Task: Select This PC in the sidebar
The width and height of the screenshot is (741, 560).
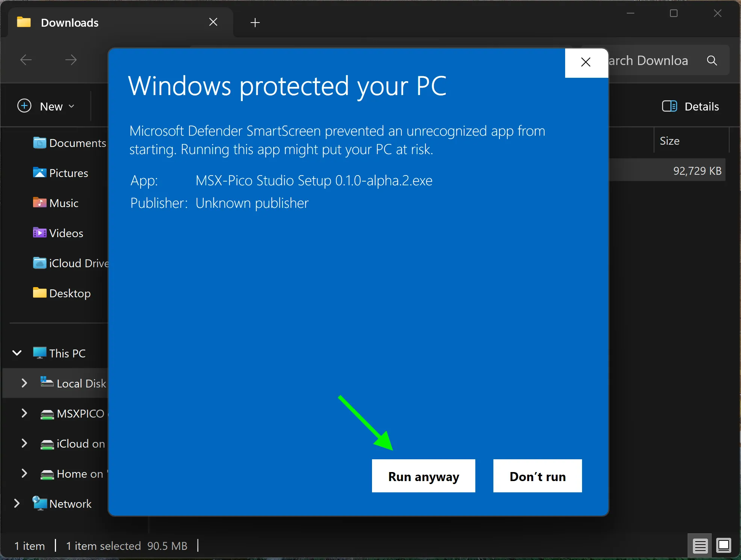Action: pos(59,354)
